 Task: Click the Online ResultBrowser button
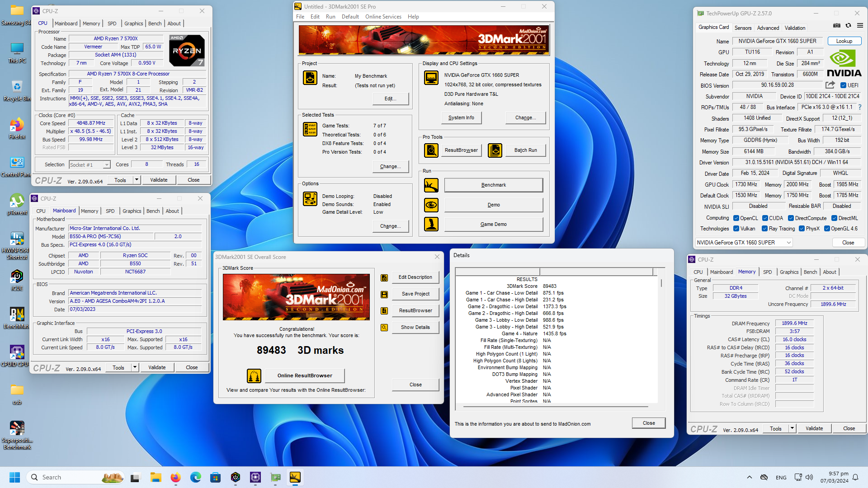305,375
